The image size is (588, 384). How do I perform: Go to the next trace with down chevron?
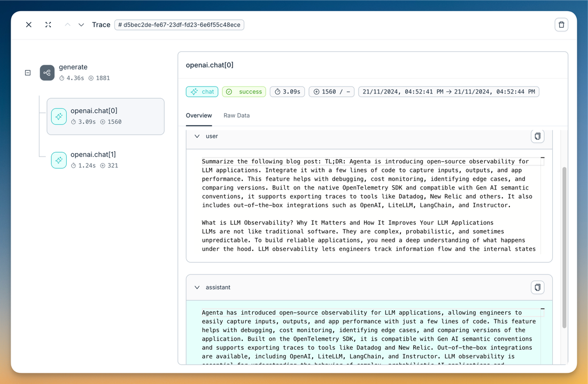[81, 25]
